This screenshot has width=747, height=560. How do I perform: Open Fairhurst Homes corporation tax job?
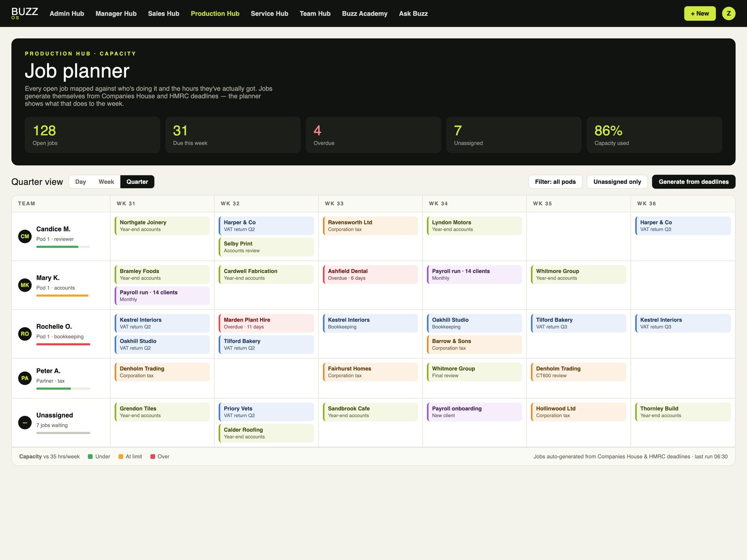pyautogui.click(x=371, y=372)
